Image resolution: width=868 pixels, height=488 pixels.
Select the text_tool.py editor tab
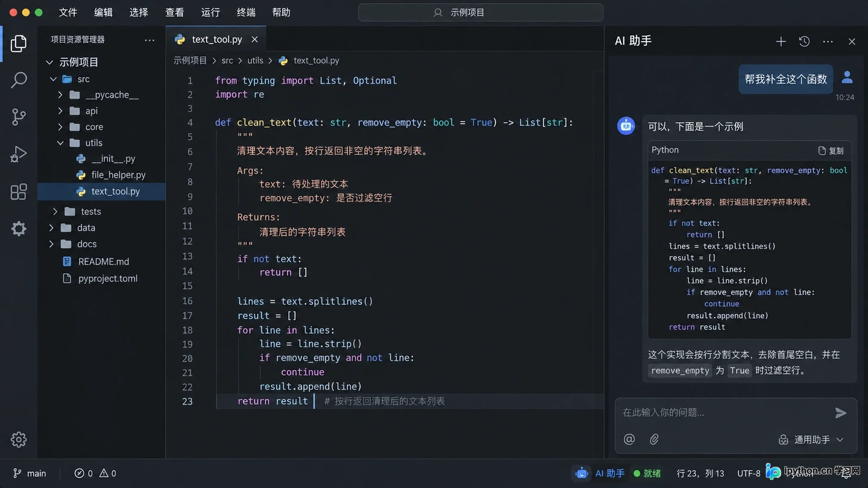tap(216, 39)
